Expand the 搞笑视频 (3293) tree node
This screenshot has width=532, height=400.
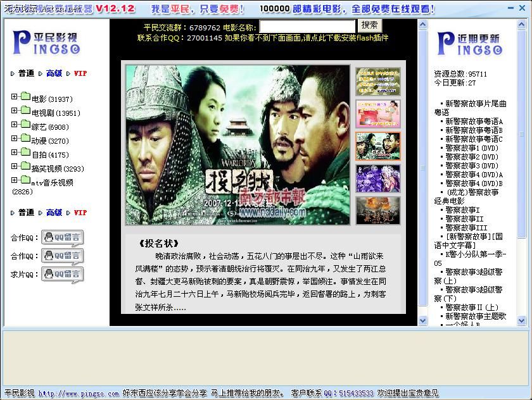point(14,166)
